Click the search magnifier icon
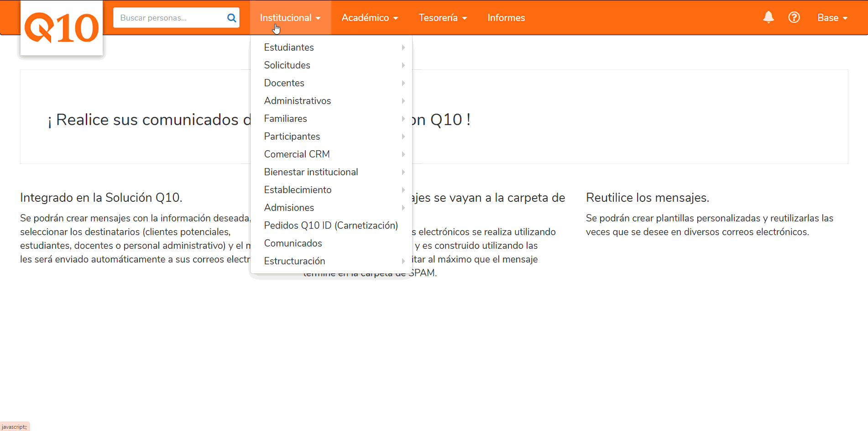The height and width of the screenshot is (431, 868). point(231,18)
